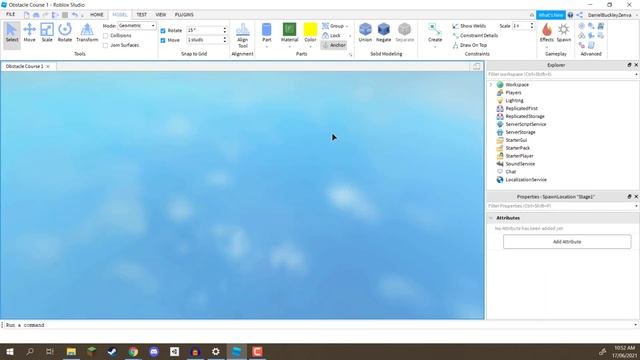Open the Create constraint dropdown arrow
Image resolution: width=640 pixels, height=360 pixels.
coord(435,47)
